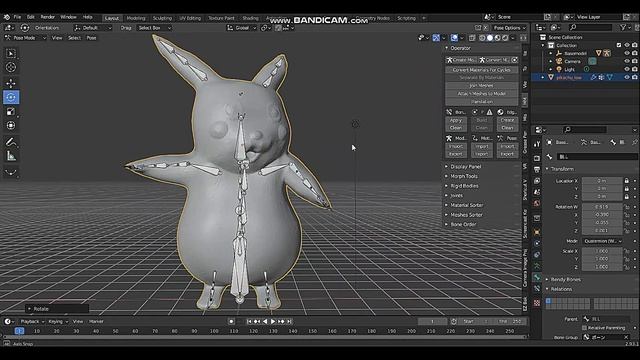Viewport: 640px width, 360px height.
Task: Click Convert Materials For Cycles button
Action: [482, 70]
